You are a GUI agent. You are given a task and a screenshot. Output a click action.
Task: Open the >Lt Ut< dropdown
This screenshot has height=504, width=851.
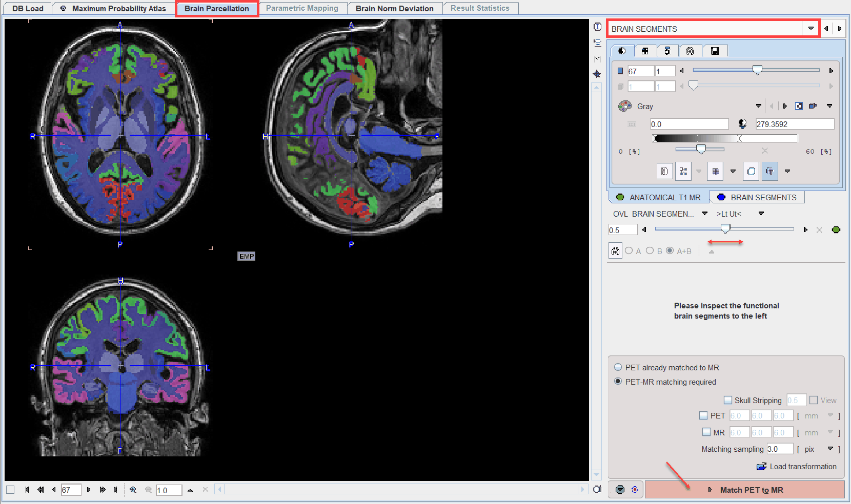point(761,214)
